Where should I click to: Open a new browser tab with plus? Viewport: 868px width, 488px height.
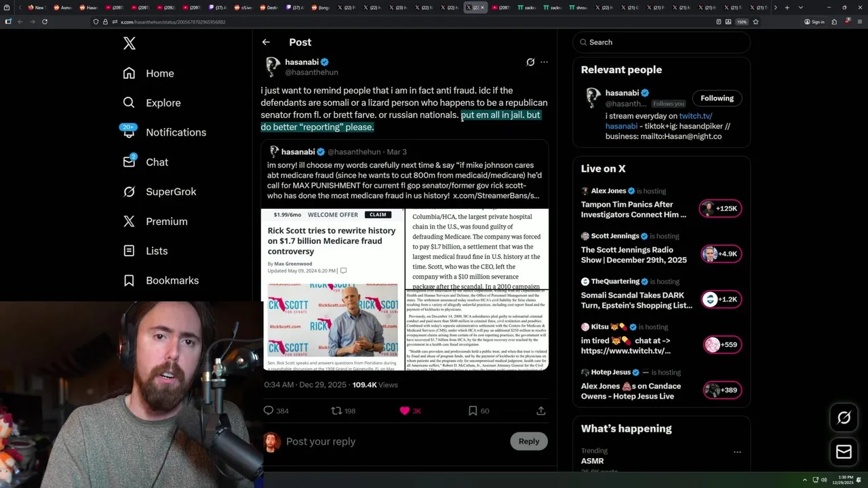pyautogui.click(x=787, y=7)
